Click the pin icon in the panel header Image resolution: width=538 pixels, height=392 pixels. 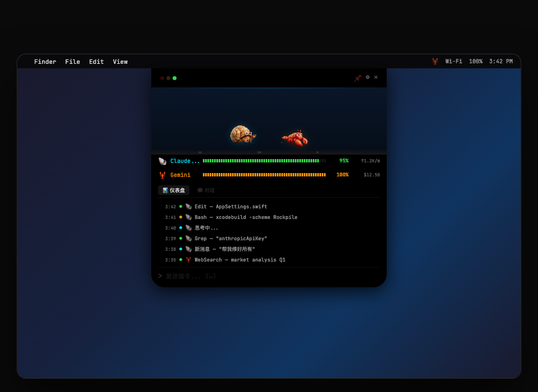click(x=358, y=78)
